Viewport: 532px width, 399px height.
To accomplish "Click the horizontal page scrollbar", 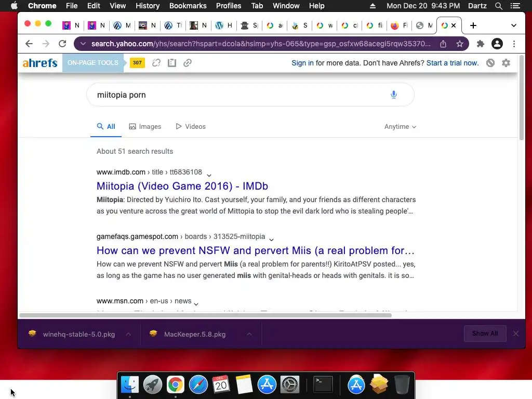I will 205,315.
